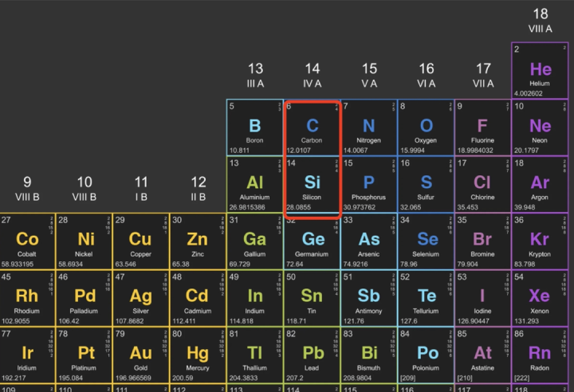
Task: Open the Gold element tile
Action: (x=141, y=355)
